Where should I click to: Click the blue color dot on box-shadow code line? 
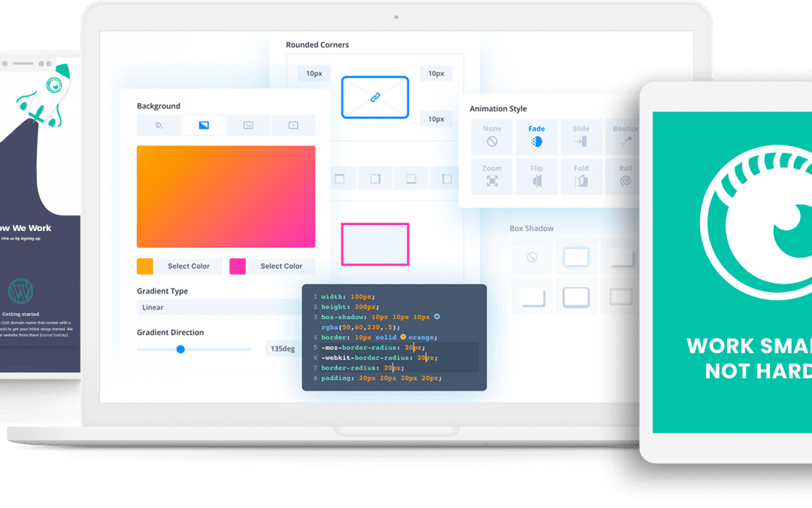pos(437,317)
